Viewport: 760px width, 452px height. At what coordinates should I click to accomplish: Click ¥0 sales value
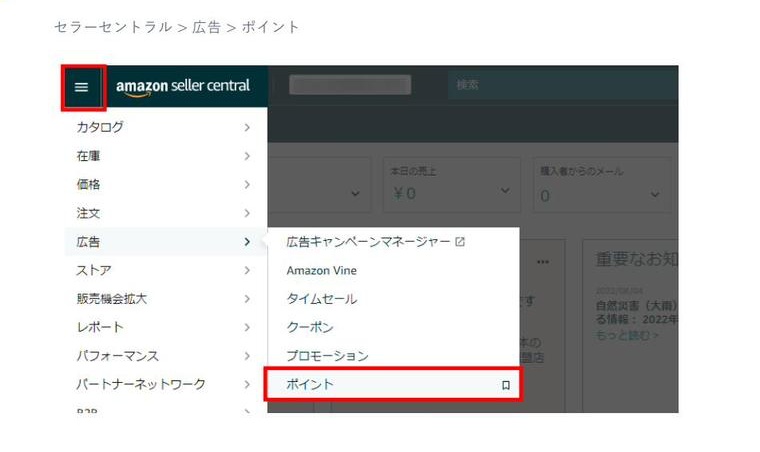405,194
